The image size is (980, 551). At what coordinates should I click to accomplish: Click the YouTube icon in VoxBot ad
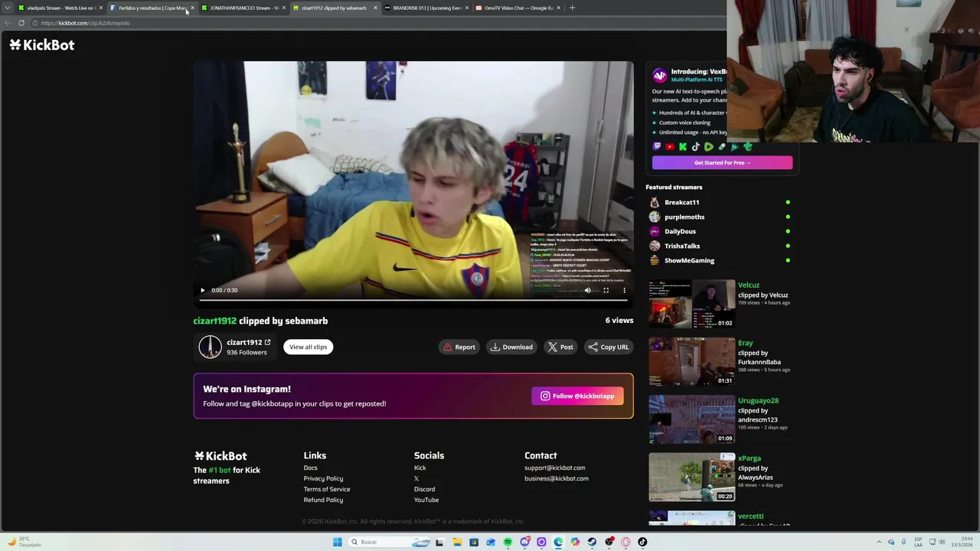[670, 147]
